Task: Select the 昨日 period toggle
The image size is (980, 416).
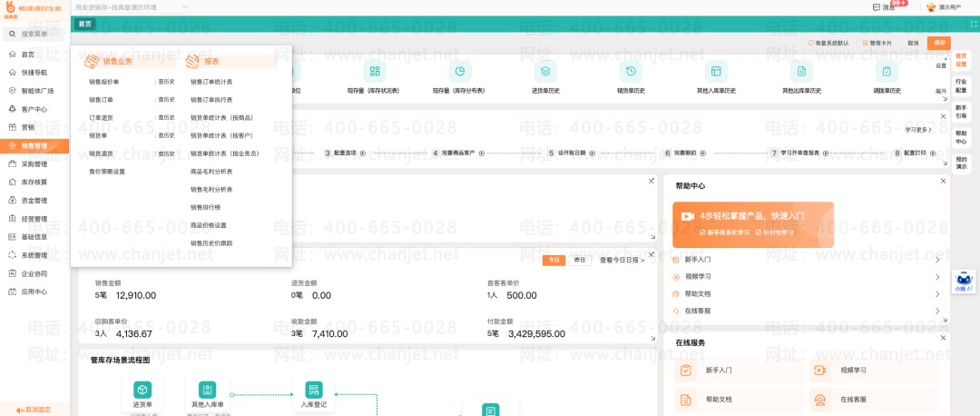Action: coord(579,261)
